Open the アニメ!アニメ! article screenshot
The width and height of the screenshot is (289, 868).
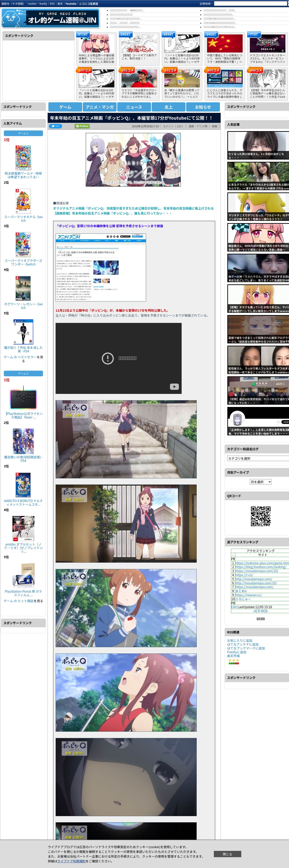tap(101, 267)
